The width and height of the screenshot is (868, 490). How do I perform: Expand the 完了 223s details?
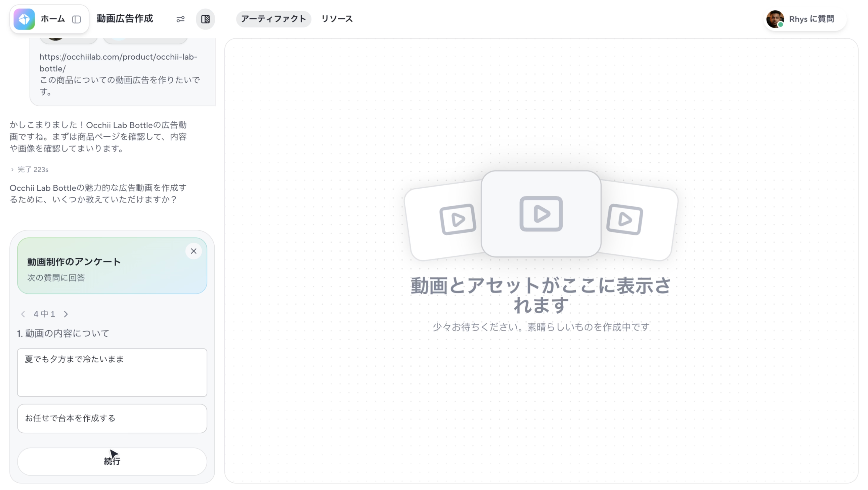(x=29, y=169)
